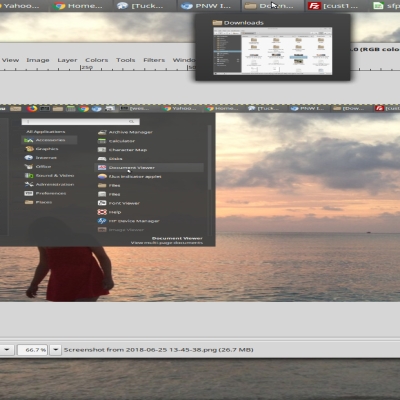
Task: Click All Applications in the pictured menu
Action: [x=46, y=132]
